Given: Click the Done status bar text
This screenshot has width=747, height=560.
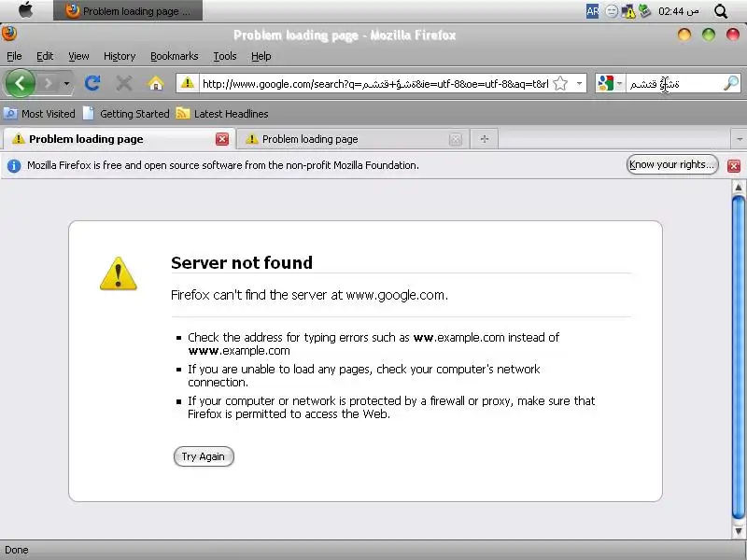Looking at the screenshot, I should coord(17,550).
